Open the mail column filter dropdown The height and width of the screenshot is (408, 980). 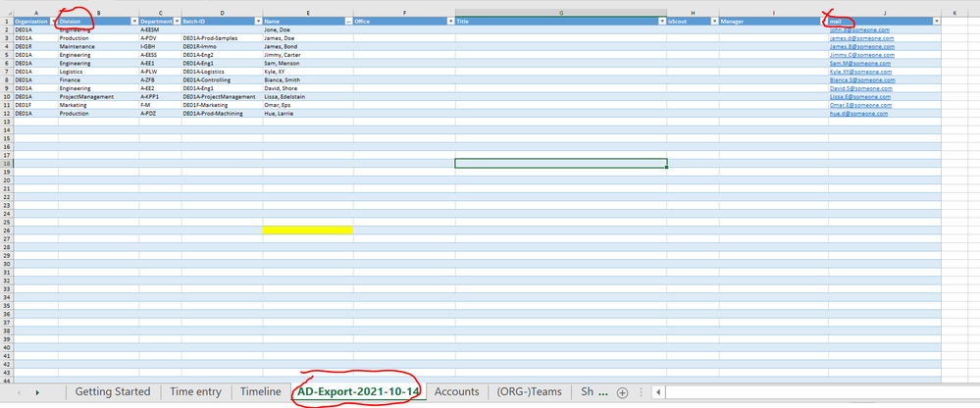[x=936, y=22]
